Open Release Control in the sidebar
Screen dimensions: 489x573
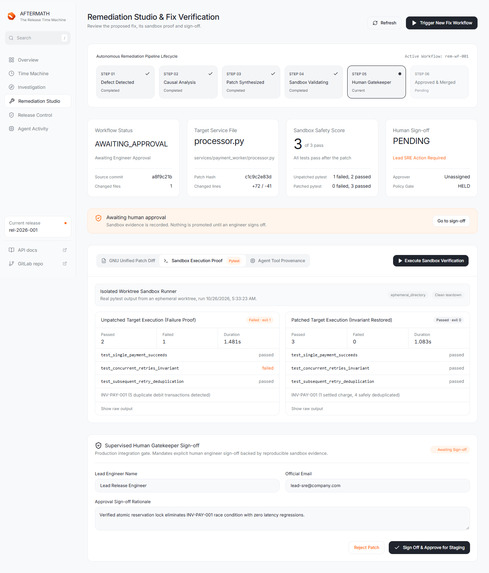pos(38,115)
